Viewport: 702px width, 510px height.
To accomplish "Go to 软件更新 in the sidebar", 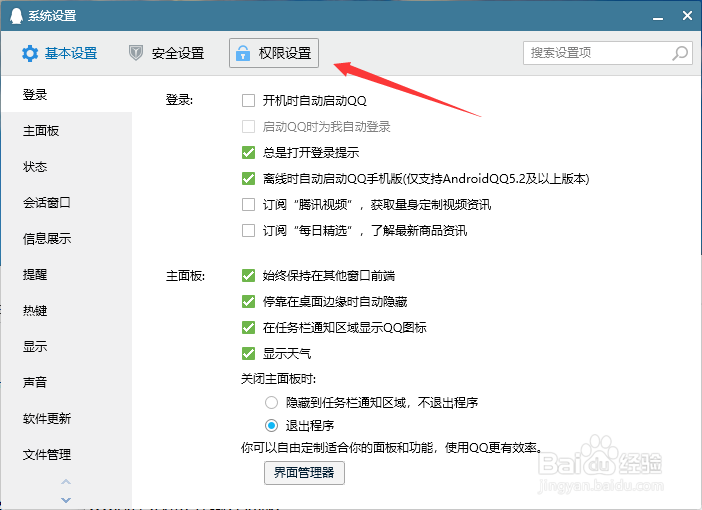I will coord(67,418).
